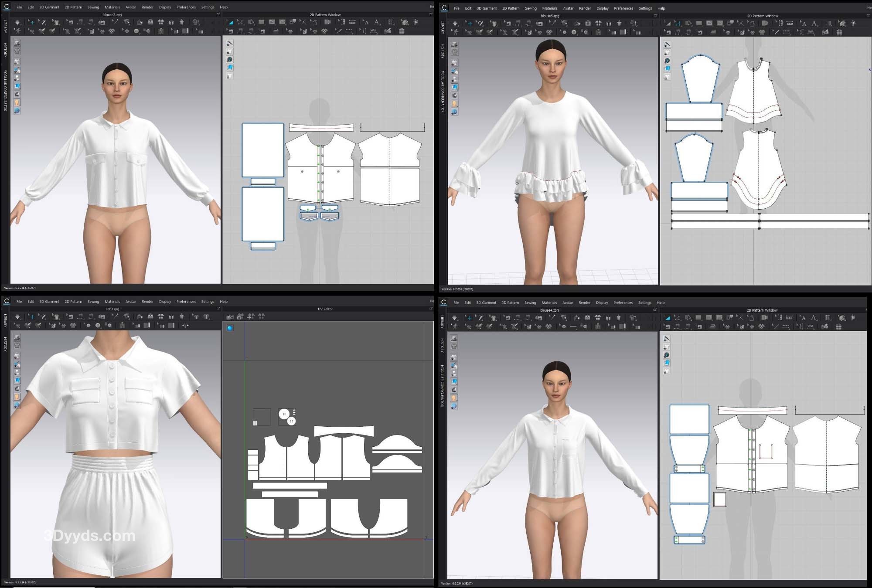
Task: Open Sewing menu in set3.zprj window
Action: click(93, 302)
